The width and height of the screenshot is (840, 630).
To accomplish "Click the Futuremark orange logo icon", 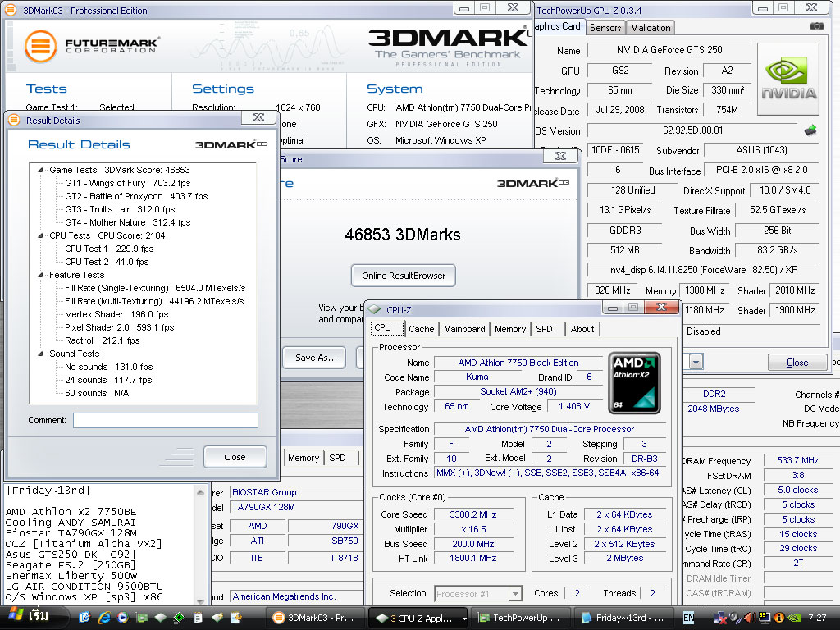I will (41, 47).
